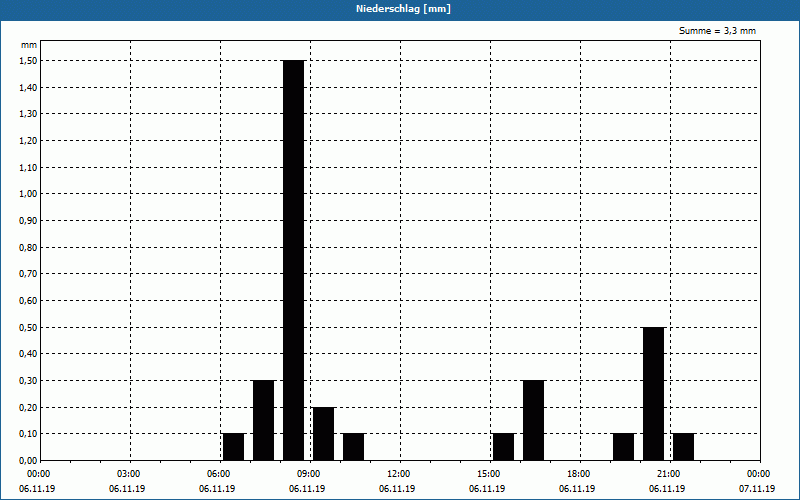Click the 00:00 time label above 07.11.19
800x500 pixels.
coord(759,474)
